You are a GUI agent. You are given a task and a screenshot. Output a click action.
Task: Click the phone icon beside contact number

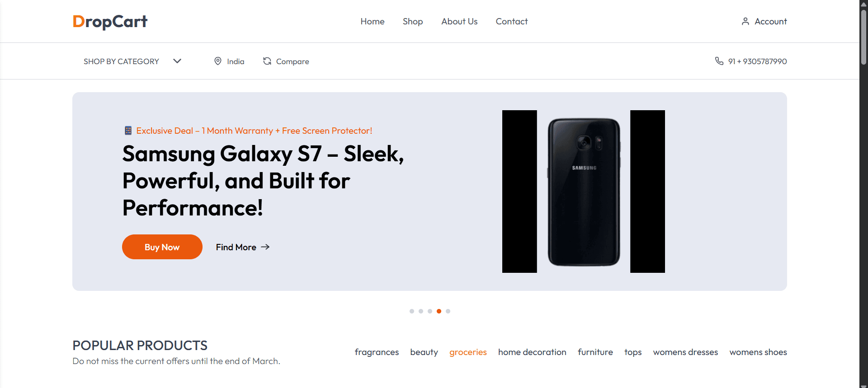point(719,61)
